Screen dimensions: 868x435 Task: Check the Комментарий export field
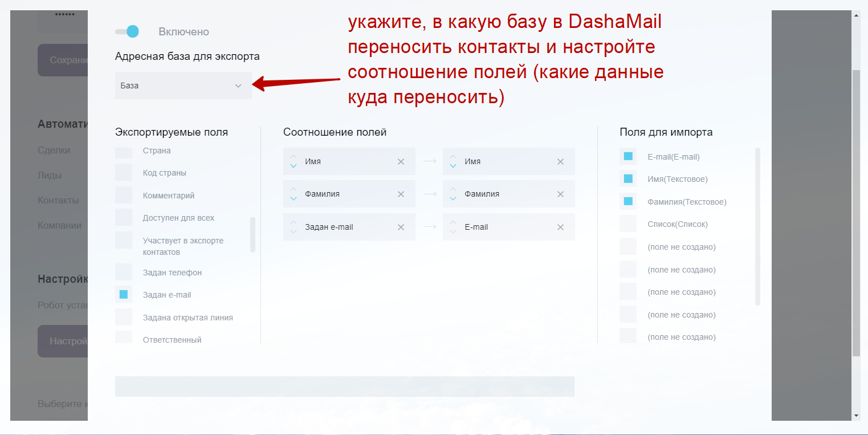click(124, 196)
